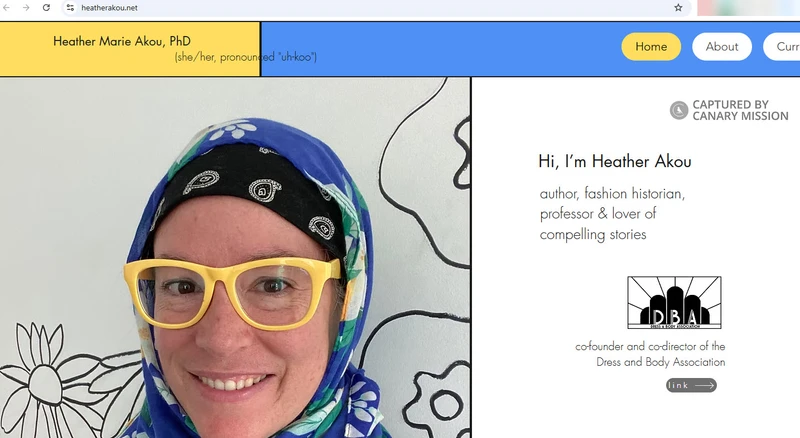Click the "Hi, I'm Heather Akou" heading
Image resolution: width=800 pixels, height=438 pixels.
pos(614,161)
